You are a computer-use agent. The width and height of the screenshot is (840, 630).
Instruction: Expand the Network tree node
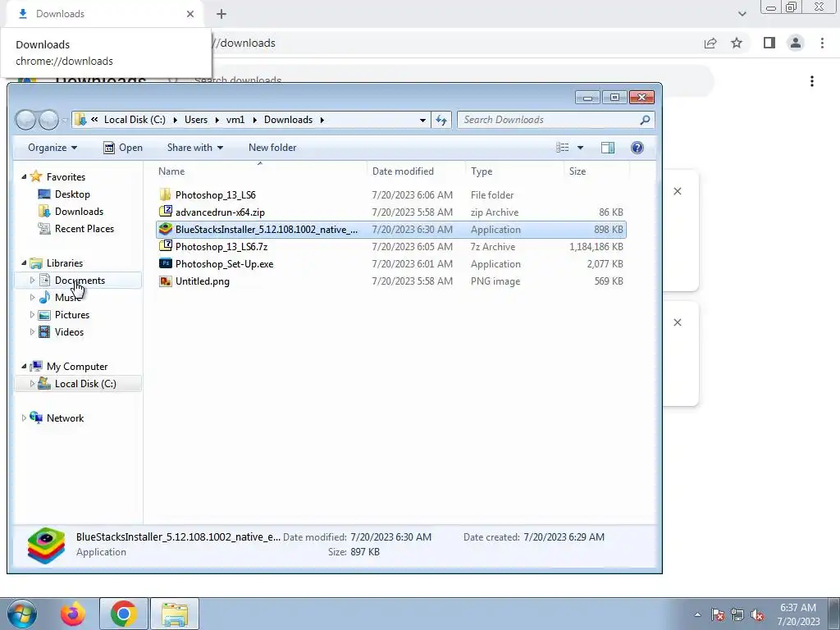[x=24, y=418]
